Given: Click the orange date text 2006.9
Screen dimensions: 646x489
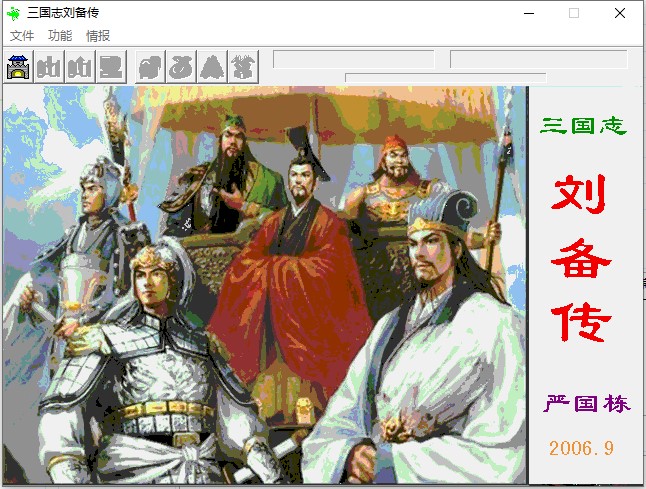Looking at the screenshot, I should [581, 448].
